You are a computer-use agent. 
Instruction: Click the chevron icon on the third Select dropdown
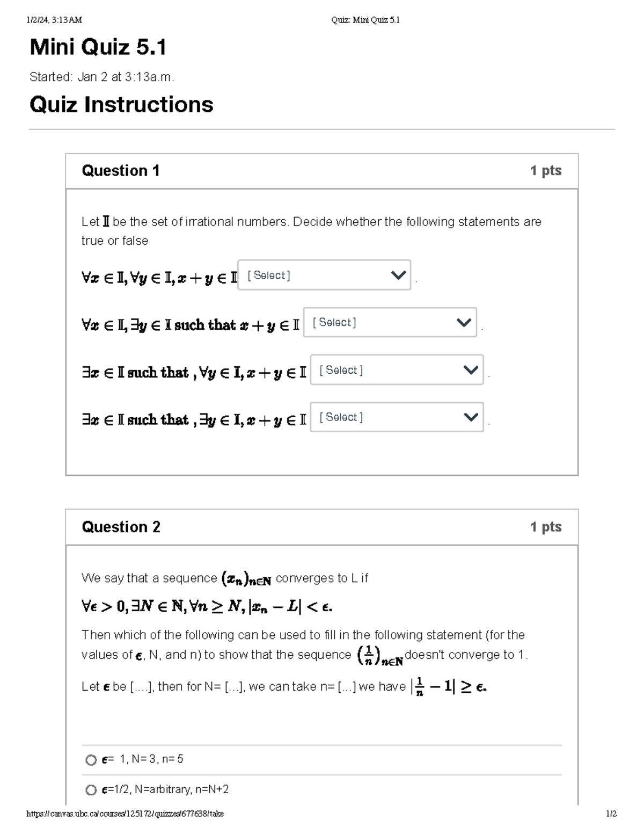coord(470,369)
